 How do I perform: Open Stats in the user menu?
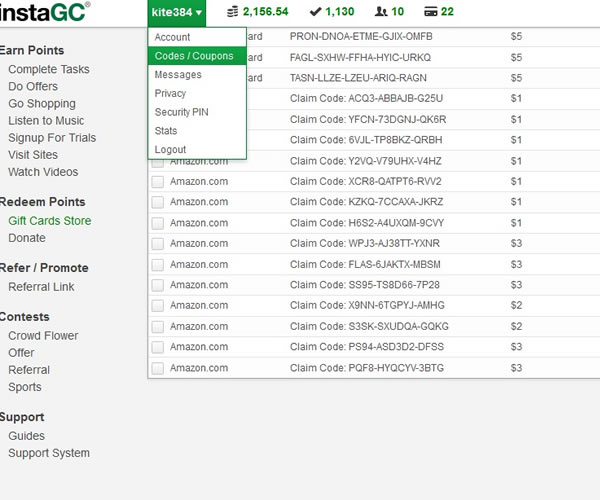pos(166,131)
